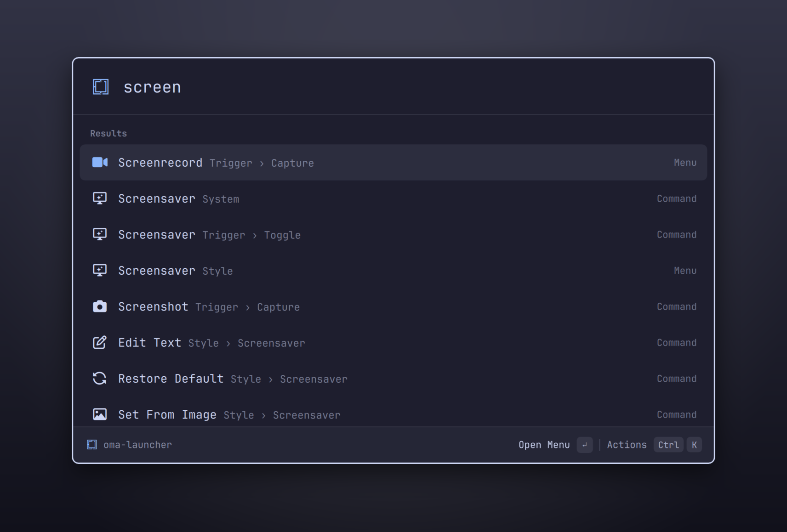Select the Screenshot result title
Viewport: 787px width, 532px height.
153,306
